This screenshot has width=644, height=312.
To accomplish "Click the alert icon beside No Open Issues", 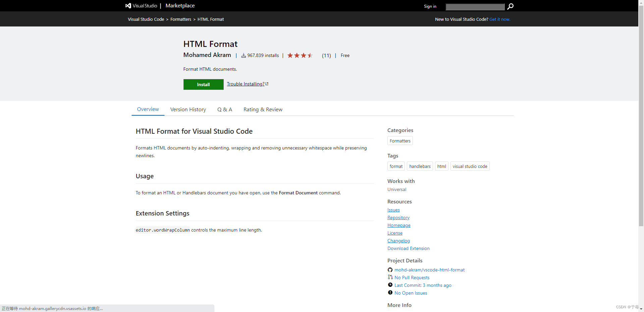I will click(x=390, y=293).
